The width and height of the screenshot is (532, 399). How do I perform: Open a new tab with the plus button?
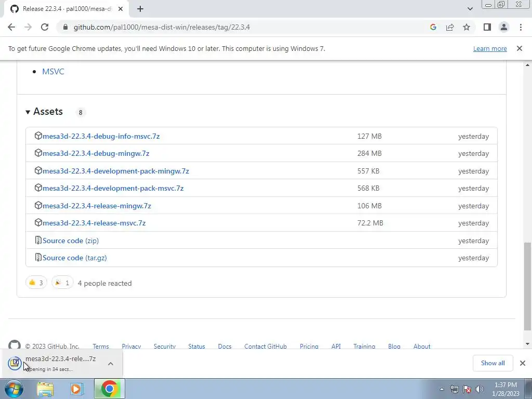[140, 9]
